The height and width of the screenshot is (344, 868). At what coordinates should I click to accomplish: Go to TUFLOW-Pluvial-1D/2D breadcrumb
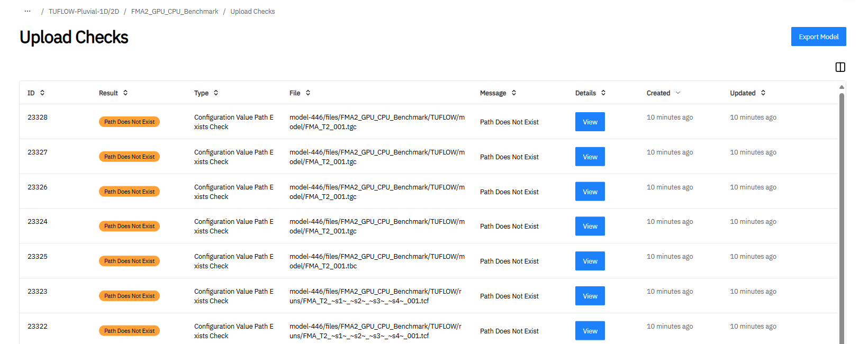[84, 11]
